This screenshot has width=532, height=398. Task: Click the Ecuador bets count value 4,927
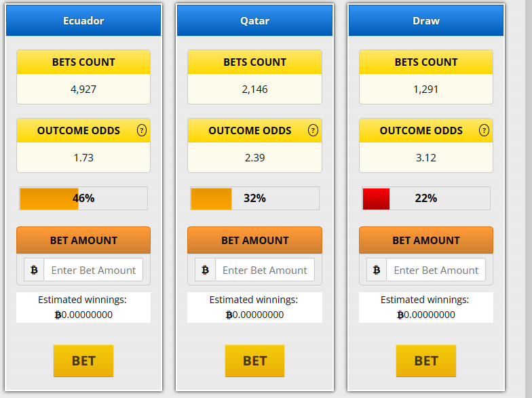(x=83, y=89)
